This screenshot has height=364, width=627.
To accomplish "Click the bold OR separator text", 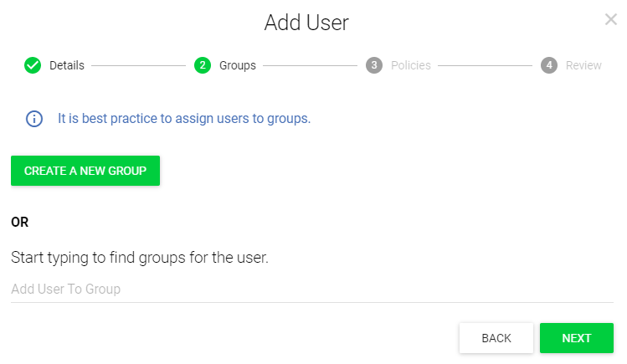I will pyautogui.click(x=20, y=223).
